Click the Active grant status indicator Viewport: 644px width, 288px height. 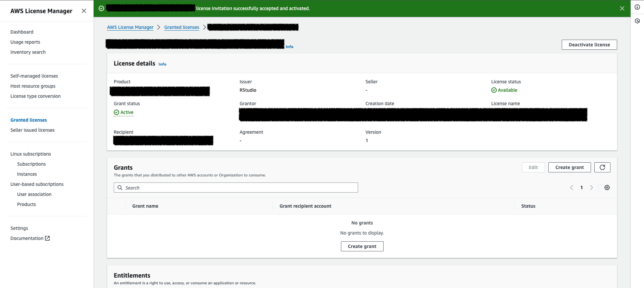point(124,112)
